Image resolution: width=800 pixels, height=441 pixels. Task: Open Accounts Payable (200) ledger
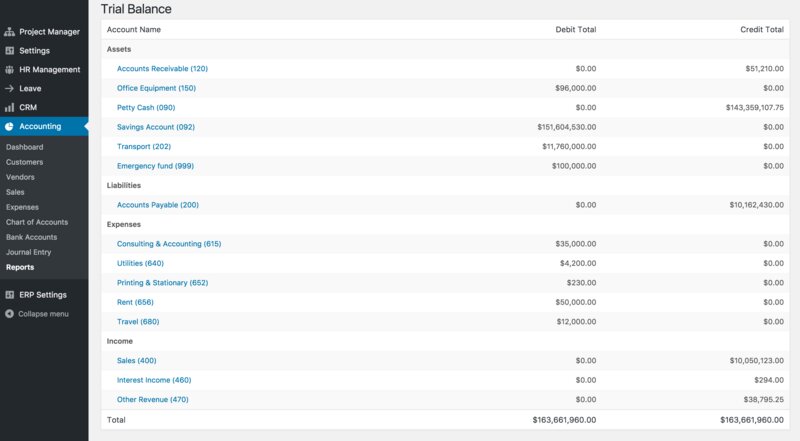158,205
